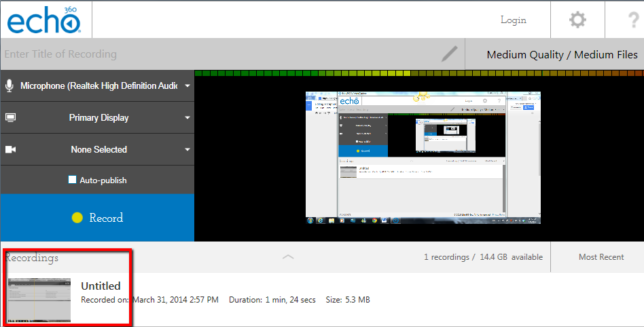Click the Size: 5.3 MB text
The image size is (644, 327).
pyautogui.click(x=347, y=300)
